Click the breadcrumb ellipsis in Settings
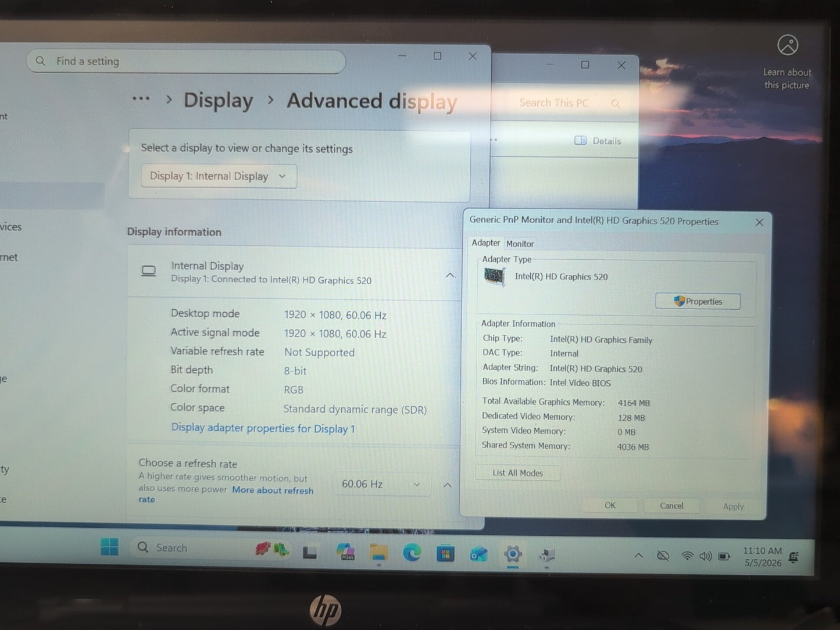The image size is (840, 630). [x=141, y=99]
